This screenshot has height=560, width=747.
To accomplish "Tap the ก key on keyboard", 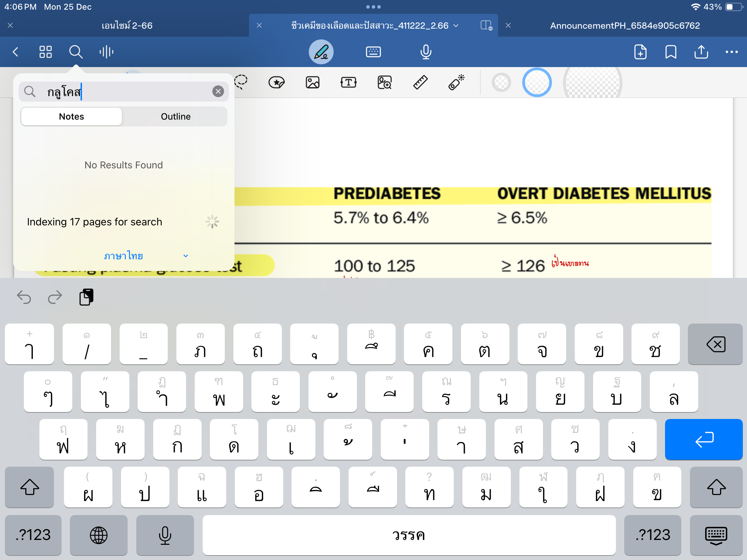I will [x=177, y=439].
